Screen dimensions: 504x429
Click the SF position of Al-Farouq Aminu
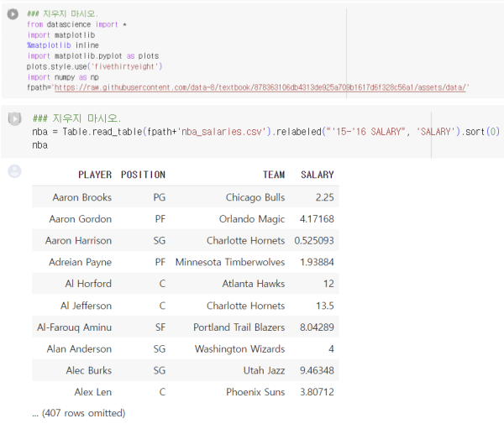pyautogui.click(x=160, y=327)
